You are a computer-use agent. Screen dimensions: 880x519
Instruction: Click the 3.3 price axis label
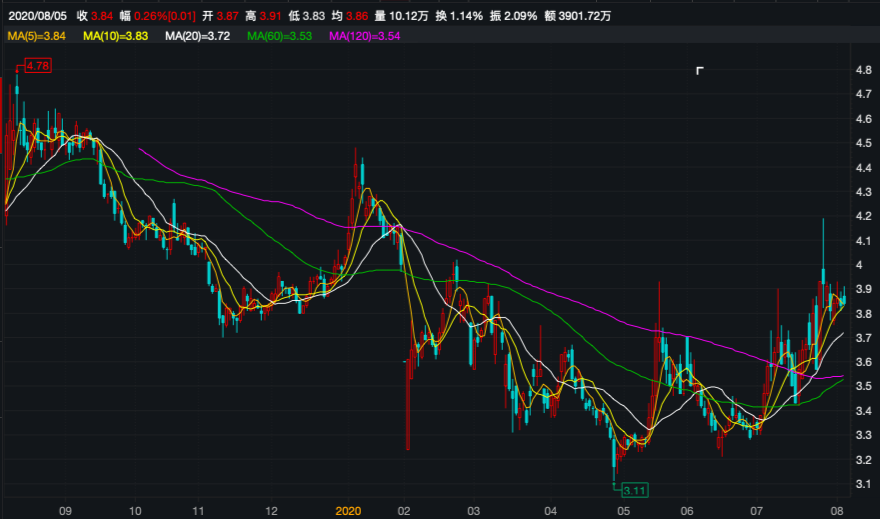864,435
